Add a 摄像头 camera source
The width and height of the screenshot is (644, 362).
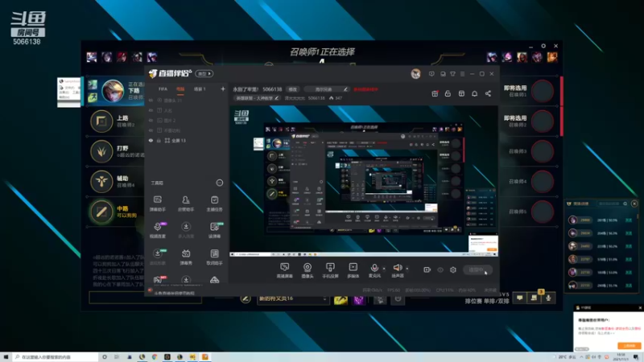(x=308, y=270)
